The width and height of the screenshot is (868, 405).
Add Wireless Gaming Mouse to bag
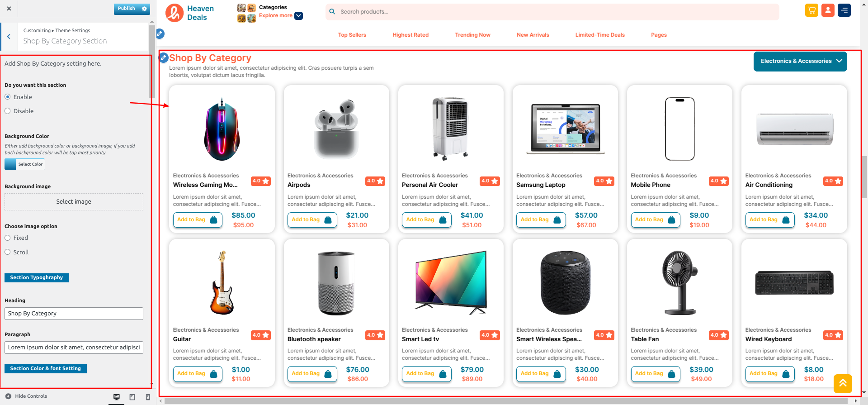[198, 220]
